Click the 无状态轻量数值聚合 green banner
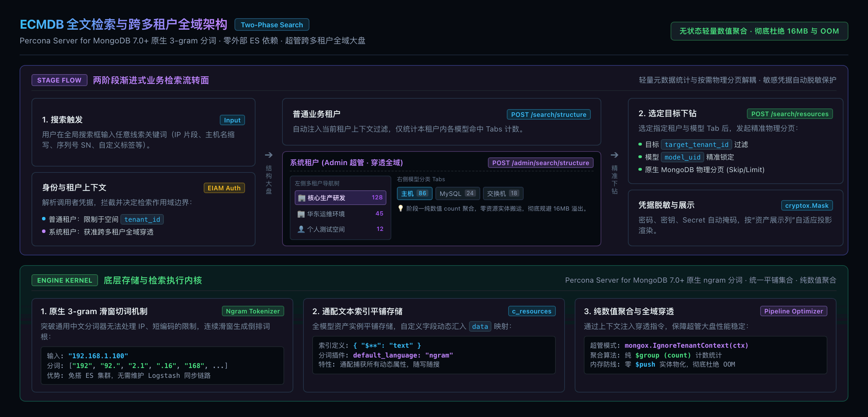 coord(759,31)
